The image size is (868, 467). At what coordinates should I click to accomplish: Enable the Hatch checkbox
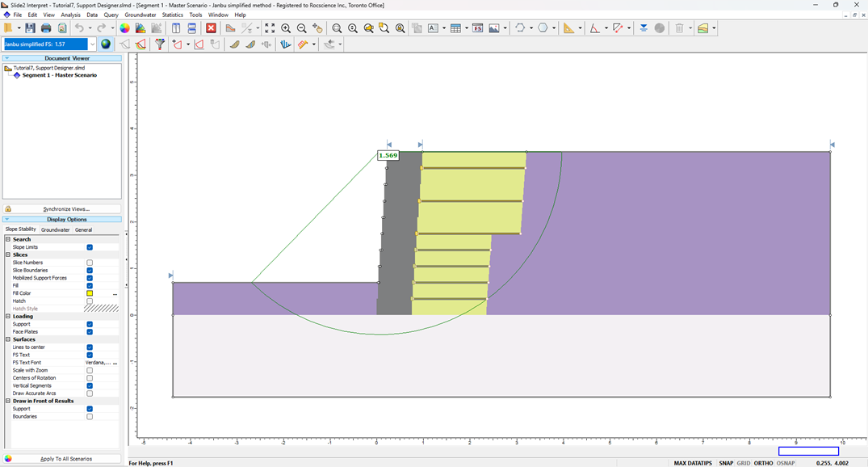pyautogui.click(x=90, y=301)
